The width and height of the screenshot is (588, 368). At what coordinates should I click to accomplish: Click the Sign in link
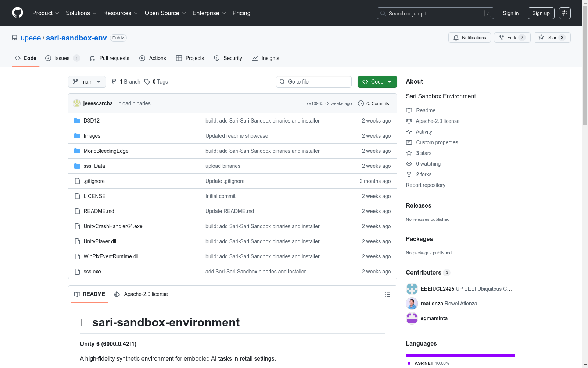511,13
